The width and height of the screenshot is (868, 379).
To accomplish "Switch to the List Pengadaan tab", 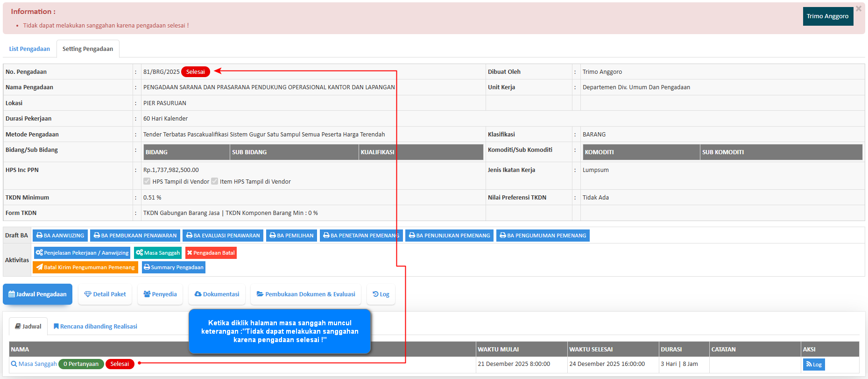I will pyautogui.click(x=29, y=49).
